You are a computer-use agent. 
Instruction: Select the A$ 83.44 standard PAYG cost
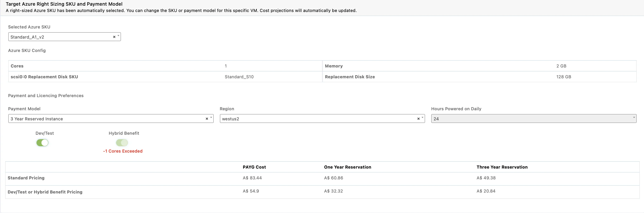point(252,178)
